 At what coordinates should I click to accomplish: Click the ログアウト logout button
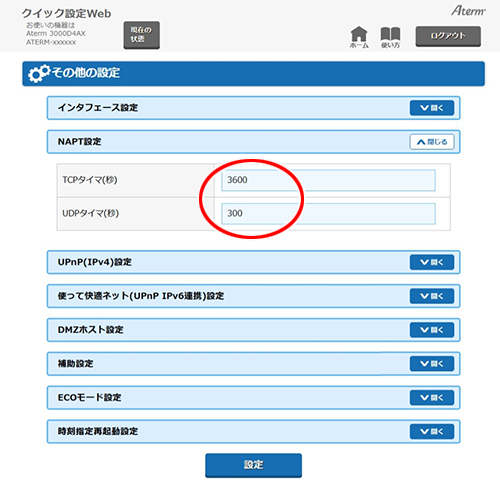click(448, 36)
